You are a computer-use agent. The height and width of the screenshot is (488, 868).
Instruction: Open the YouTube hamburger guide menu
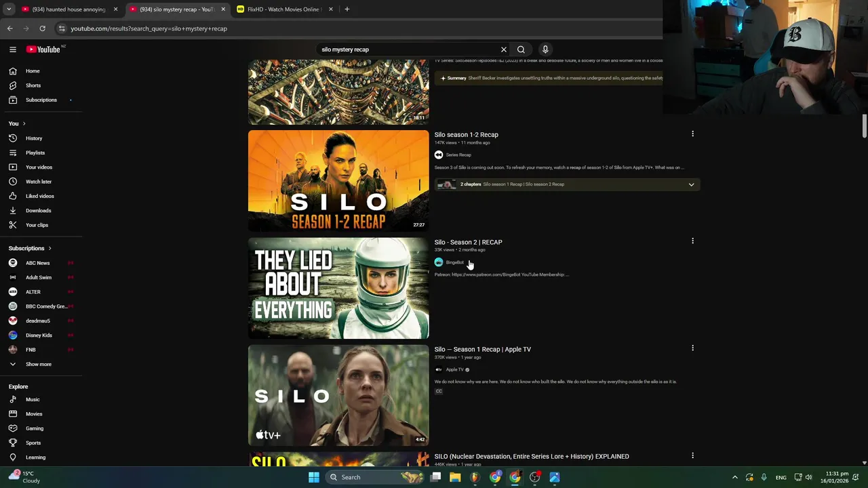click(13, 49)
